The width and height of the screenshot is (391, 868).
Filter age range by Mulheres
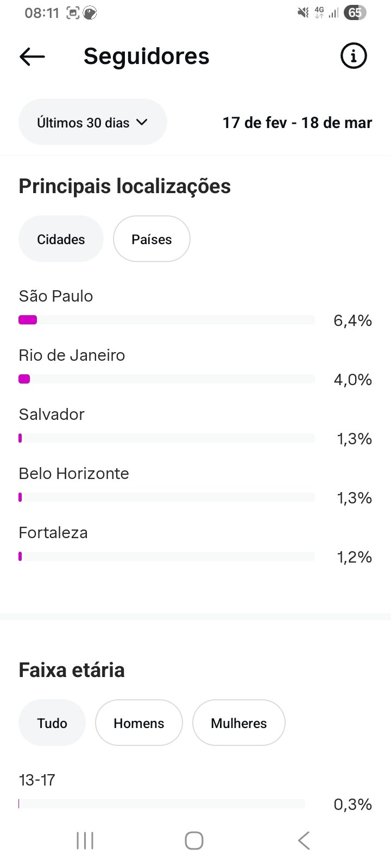[238, 723]
